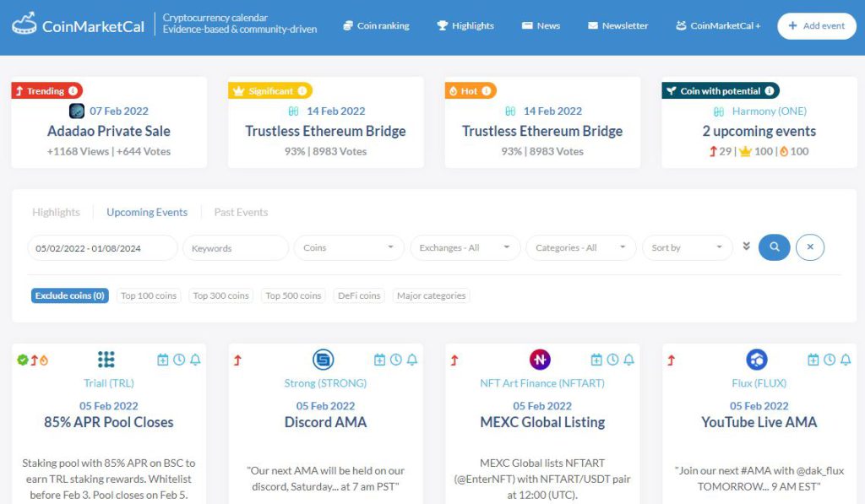Open Trustless Ethereum Bridge in Hot card
This screenshot has width=865, height=504.
click(542, 131)
